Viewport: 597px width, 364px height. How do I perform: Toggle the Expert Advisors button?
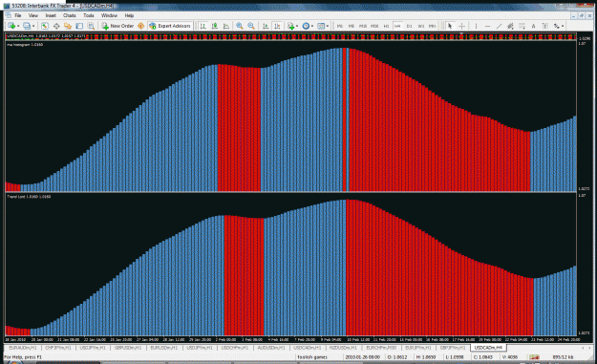pos(170,26)
